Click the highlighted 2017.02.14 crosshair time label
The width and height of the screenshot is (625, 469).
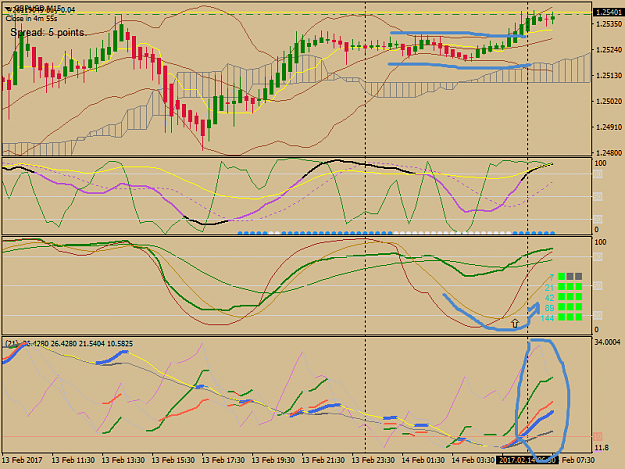point(527,460)
